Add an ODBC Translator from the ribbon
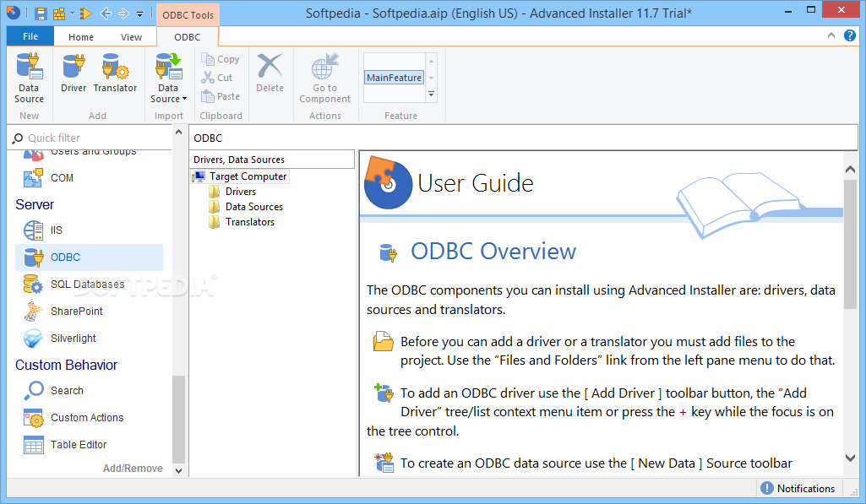Viewport: 866px width, 504px height. [115, 73]
